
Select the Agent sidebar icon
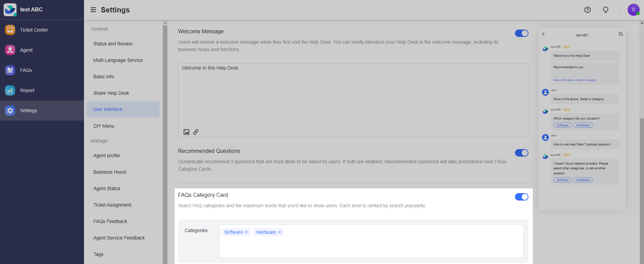[26, 50]
